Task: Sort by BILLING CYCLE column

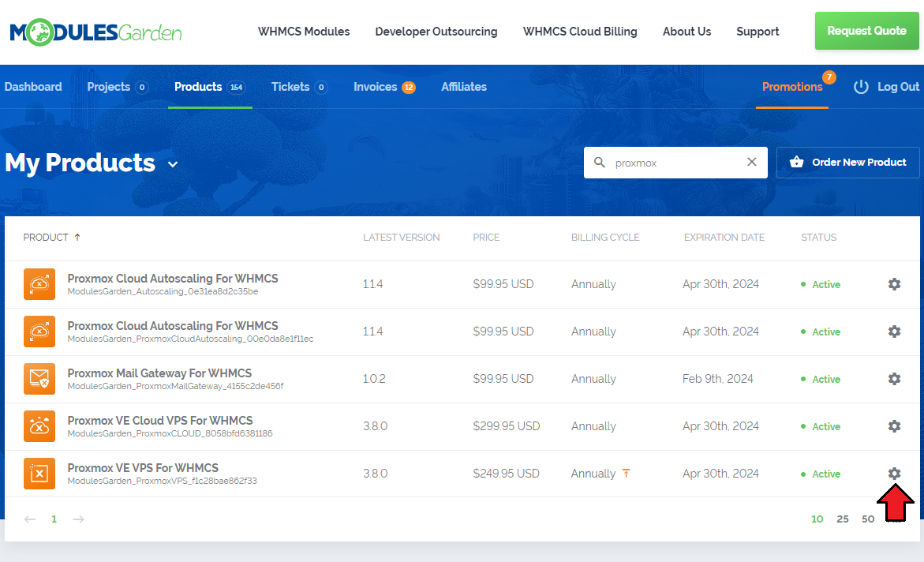Action: tap(605, 237)
